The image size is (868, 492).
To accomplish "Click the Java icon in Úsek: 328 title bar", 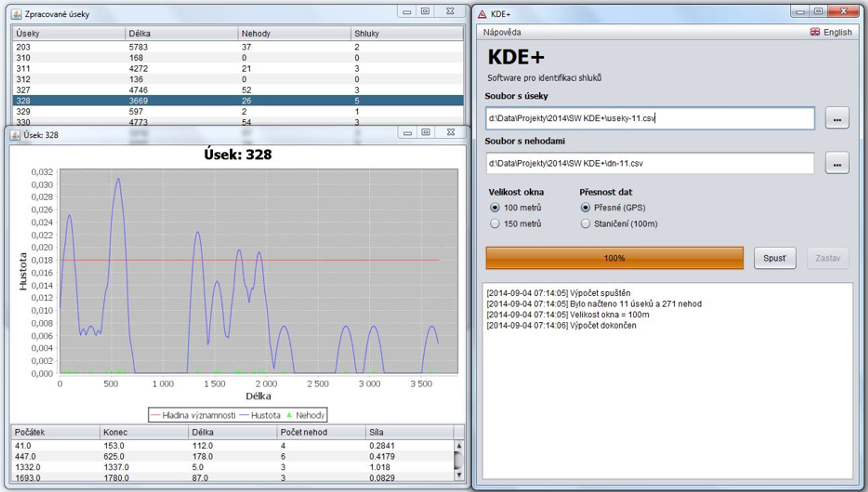I will click(15, 135).
